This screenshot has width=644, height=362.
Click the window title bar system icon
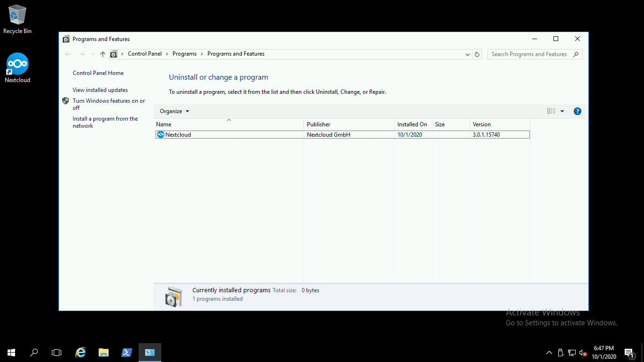(x=66, y=39)
